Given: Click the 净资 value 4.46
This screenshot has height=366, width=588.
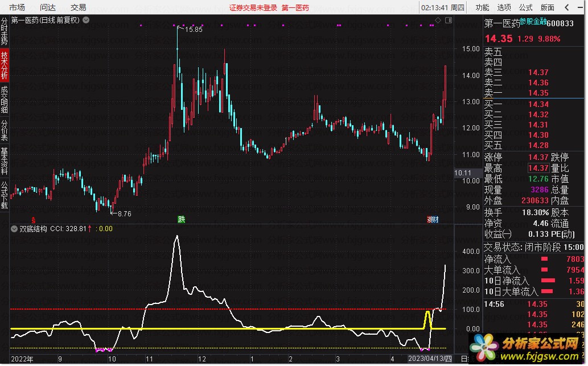Looking at the screenshot, I should coord(541,224).
